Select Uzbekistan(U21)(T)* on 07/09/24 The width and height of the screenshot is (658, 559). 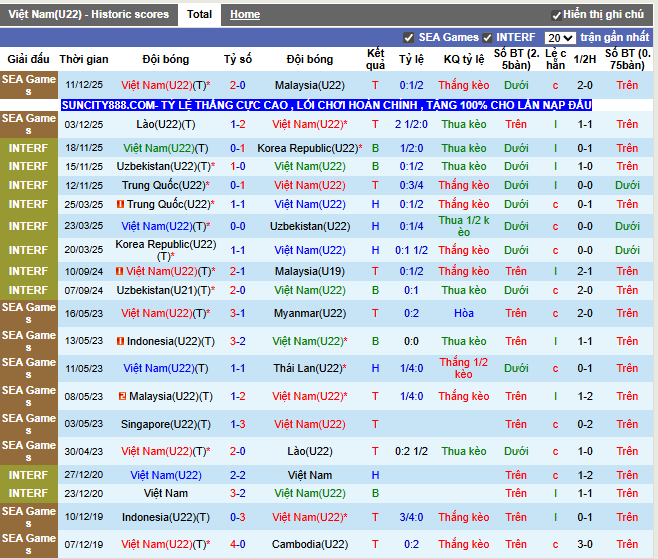coord(166,290)
